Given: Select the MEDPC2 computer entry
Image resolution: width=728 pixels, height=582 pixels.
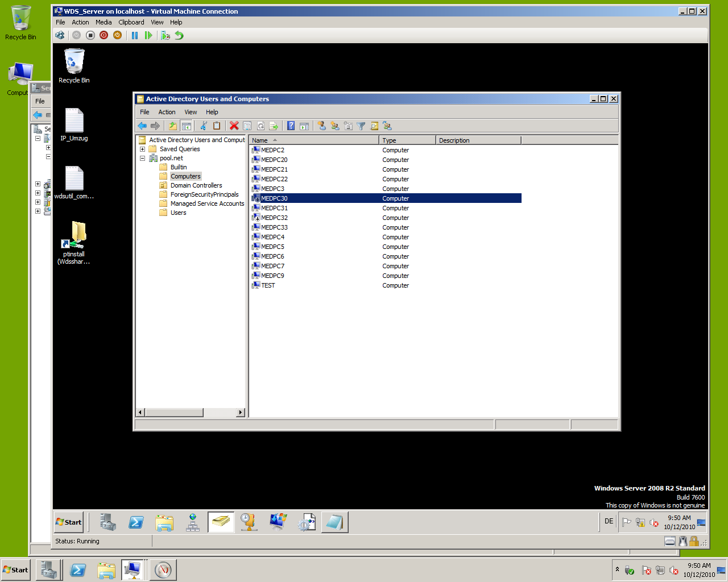Looking at the screenshot, I should coord(272,150).
